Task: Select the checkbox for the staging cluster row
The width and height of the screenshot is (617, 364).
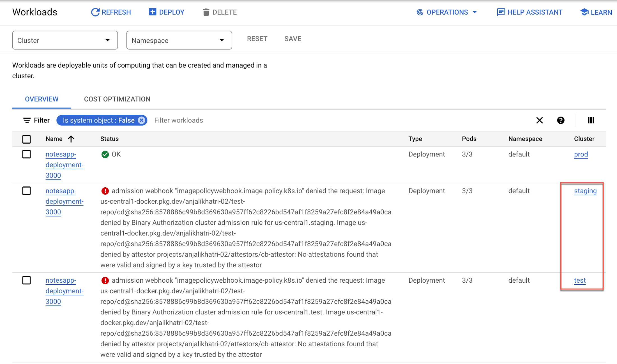Action: [26, 191]
